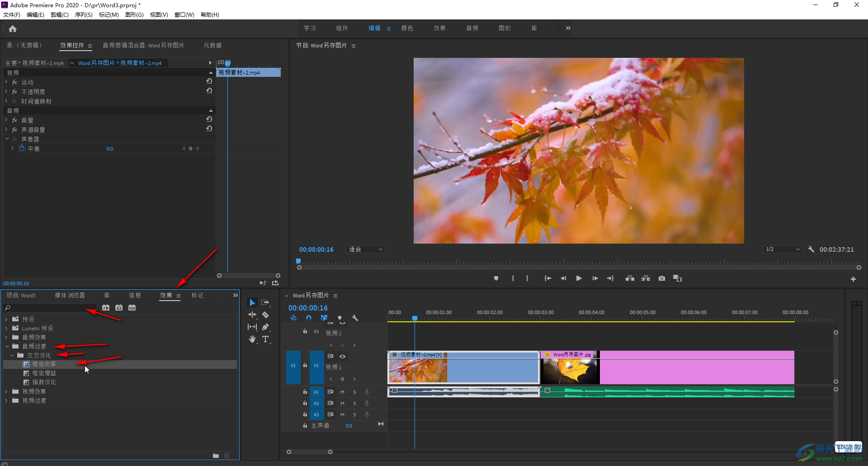Click Mark In button
Viewport: 868px width, 466px height.
pos(513,278)
